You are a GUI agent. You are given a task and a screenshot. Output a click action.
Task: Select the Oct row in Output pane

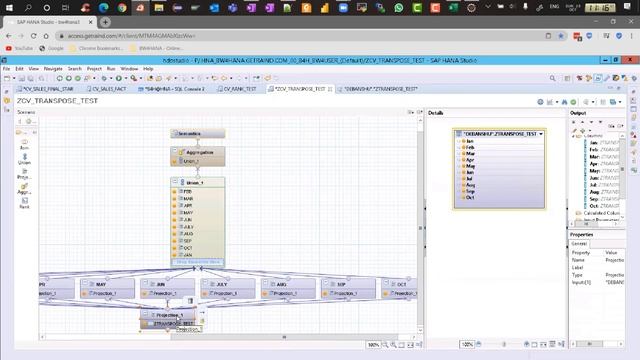(605, 206)
